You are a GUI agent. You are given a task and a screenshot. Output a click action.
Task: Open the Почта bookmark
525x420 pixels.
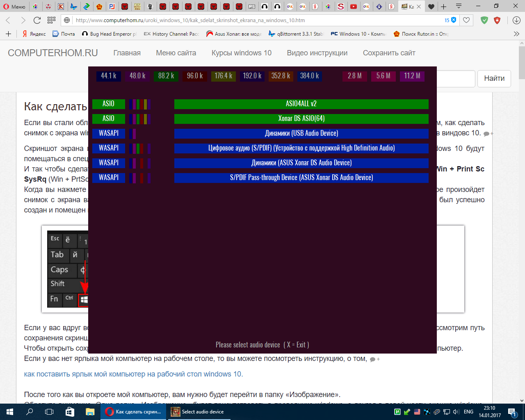pyautogui.click(x=64, y=34)
